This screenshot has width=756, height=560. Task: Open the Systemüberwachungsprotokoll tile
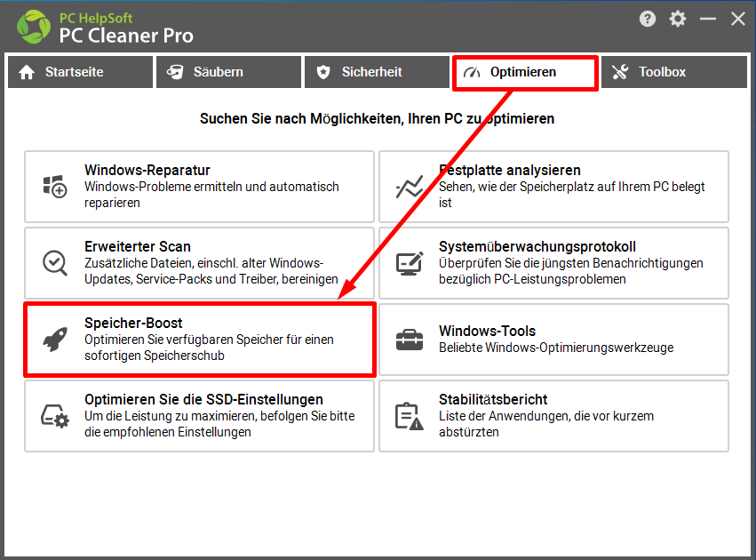tap(554, 263)
